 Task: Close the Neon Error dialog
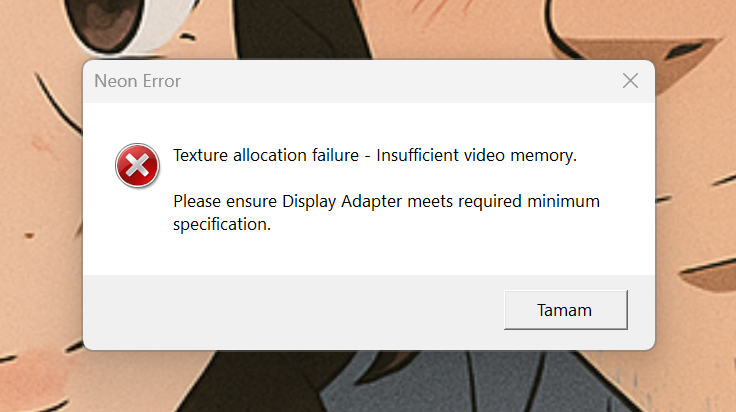[630, 81]
